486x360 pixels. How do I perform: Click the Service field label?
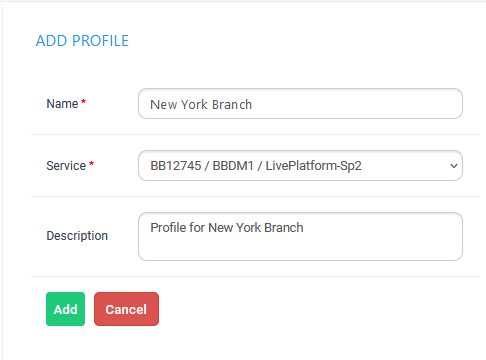66,166
